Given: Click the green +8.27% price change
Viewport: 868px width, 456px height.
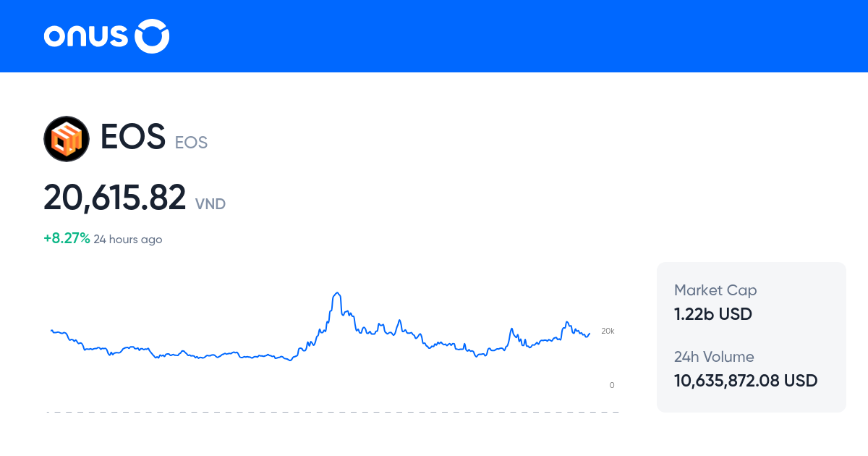Looking at the screenshot, I should tap(67, 239).
